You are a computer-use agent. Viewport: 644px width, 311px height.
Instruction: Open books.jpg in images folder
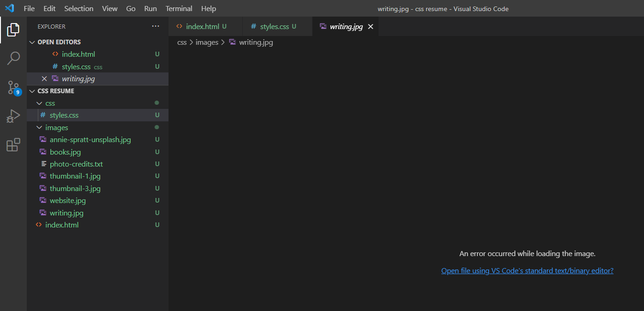pos(97,152)
